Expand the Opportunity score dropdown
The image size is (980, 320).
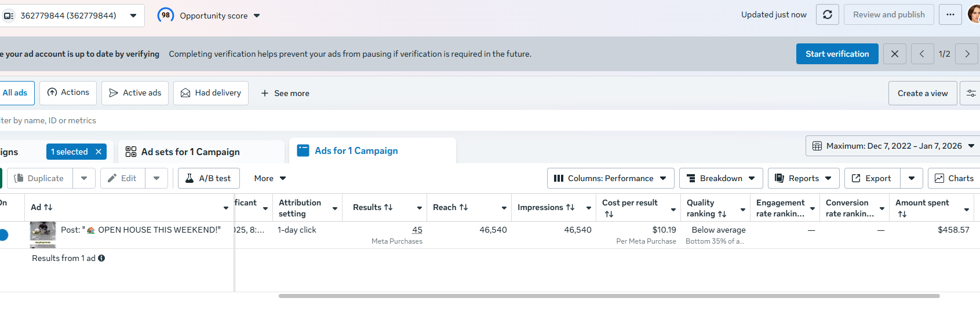click(257, 16)
